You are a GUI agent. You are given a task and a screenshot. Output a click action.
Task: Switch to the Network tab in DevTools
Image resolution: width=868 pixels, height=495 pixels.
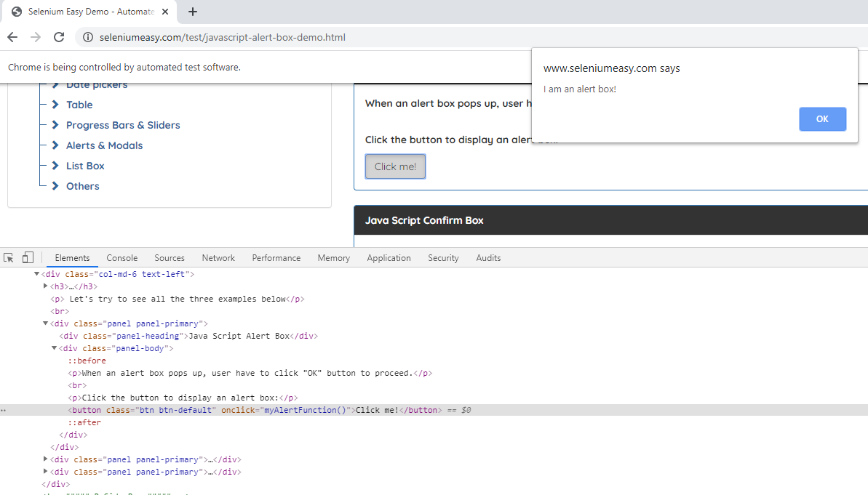click(x=218, y=258)
